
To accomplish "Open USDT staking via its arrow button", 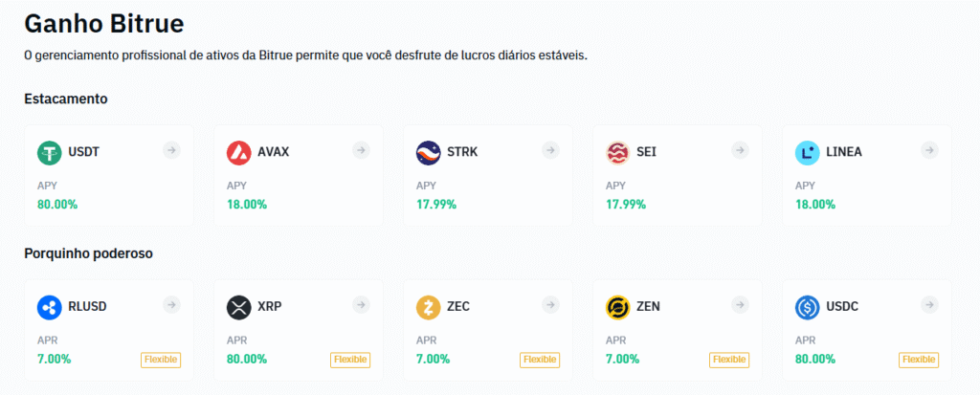I will click(x=171, y=150).
